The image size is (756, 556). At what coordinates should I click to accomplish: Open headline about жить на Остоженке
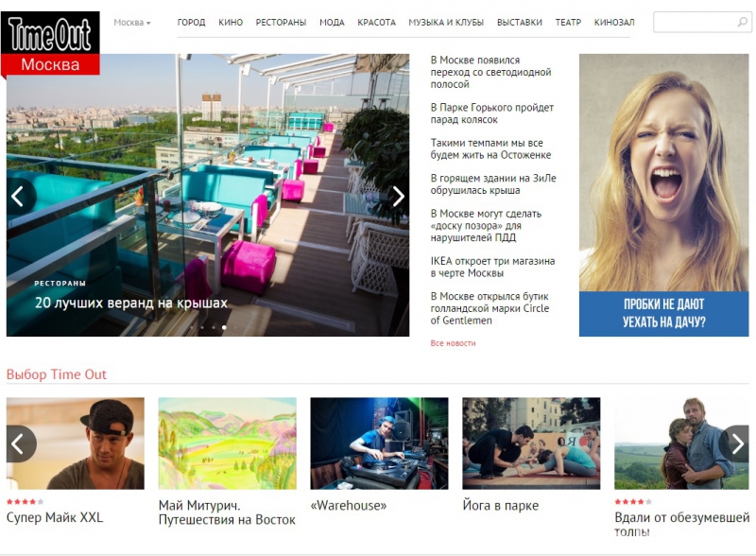490,148
